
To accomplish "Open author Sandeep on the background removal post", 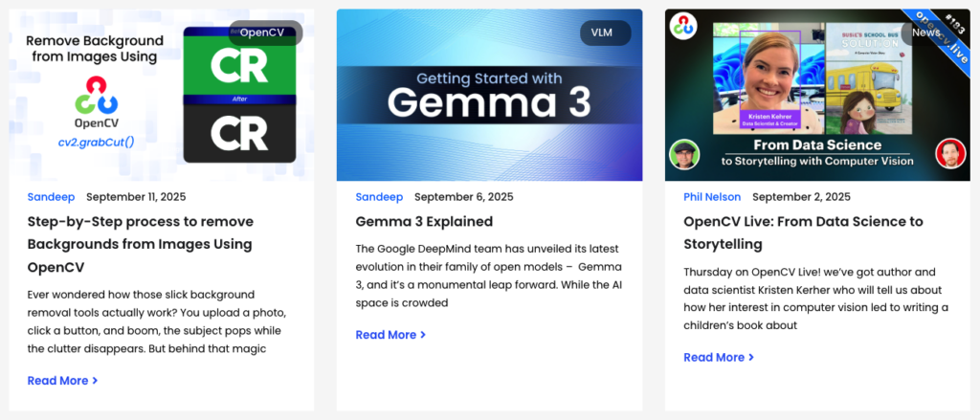I will [x=51, y=197].
